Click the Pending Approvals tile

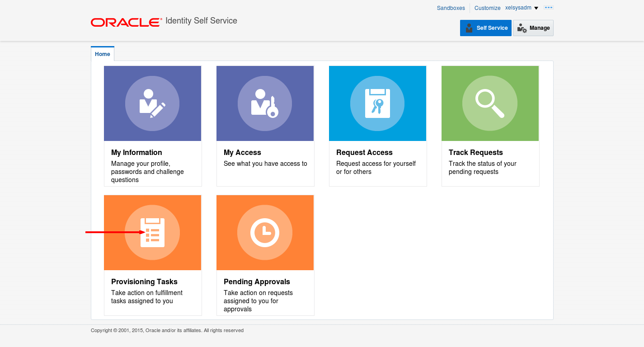click(x=265, y=254)
